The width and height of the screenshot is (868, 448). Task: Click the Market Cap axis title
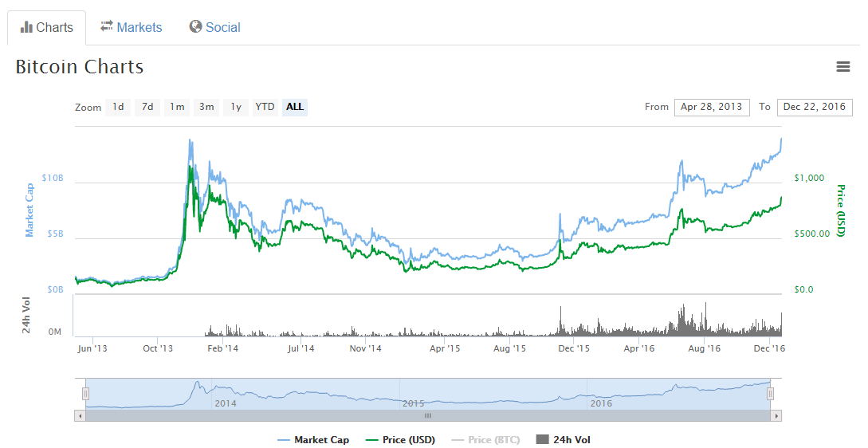[29, 210]
